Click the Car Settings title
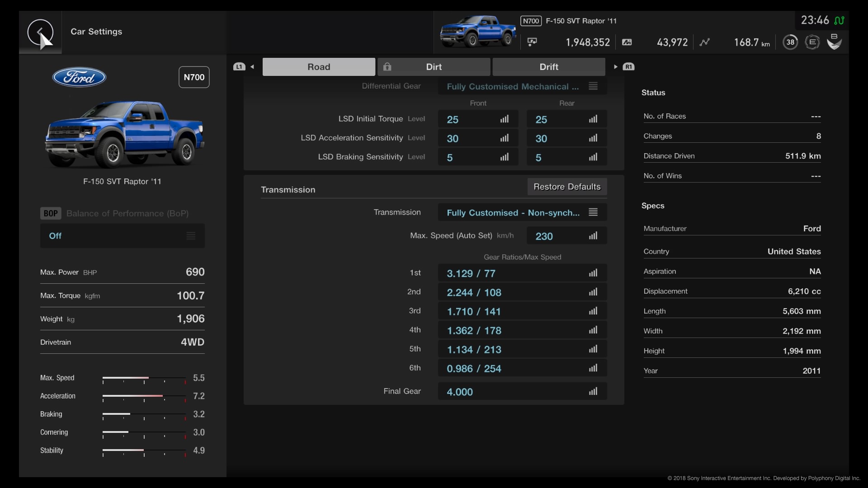Image resolution: width=868 pixels, height=488 pixels. 96,32
